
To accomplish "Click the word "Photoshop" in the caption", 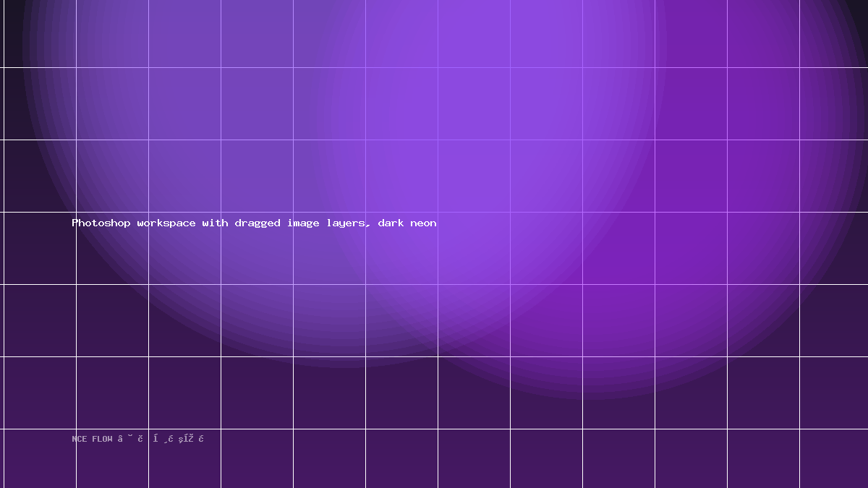I will pos(101,223).
